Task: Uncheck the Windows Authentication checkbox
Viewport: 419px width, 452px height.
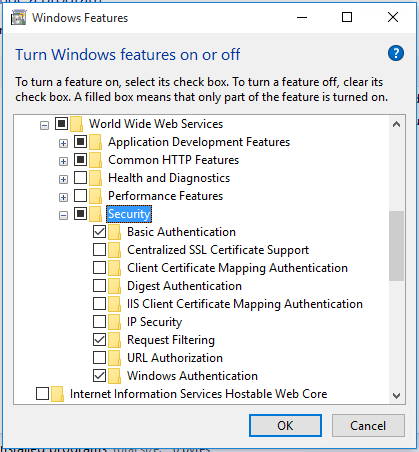Action: coord(99,376)
